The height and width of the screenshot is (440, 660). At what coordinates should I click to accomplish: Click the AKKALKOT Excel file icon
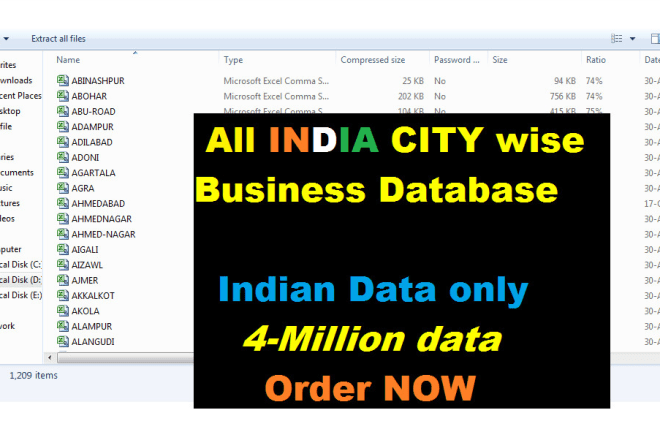(63, 295)
